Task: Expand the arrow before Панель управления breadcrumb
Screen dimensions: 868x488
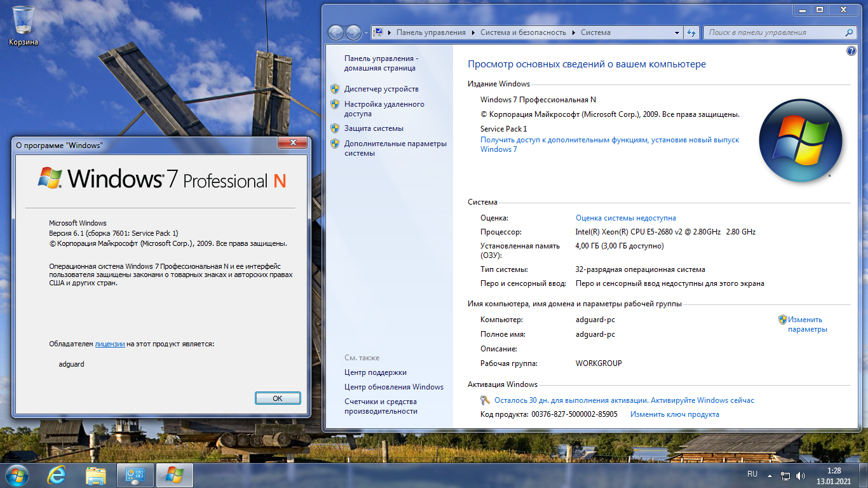Action: click(x=390, y=32)
